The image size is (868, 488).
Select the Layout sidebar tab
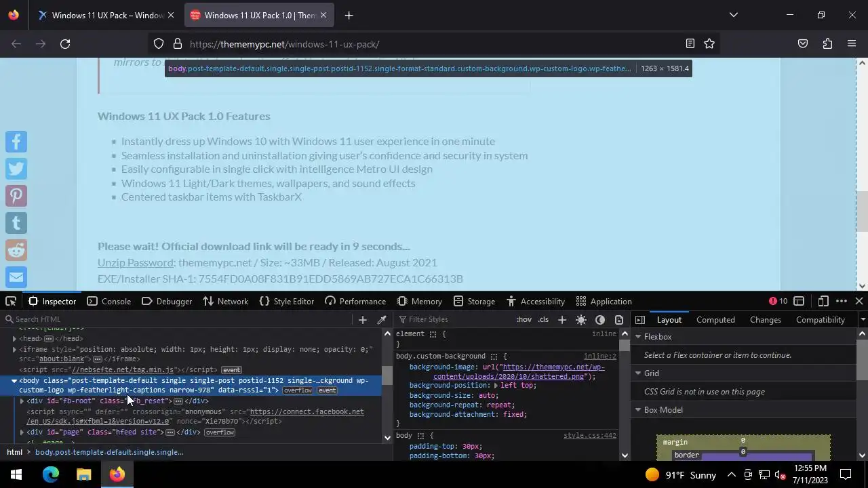[x=669, y=319]
